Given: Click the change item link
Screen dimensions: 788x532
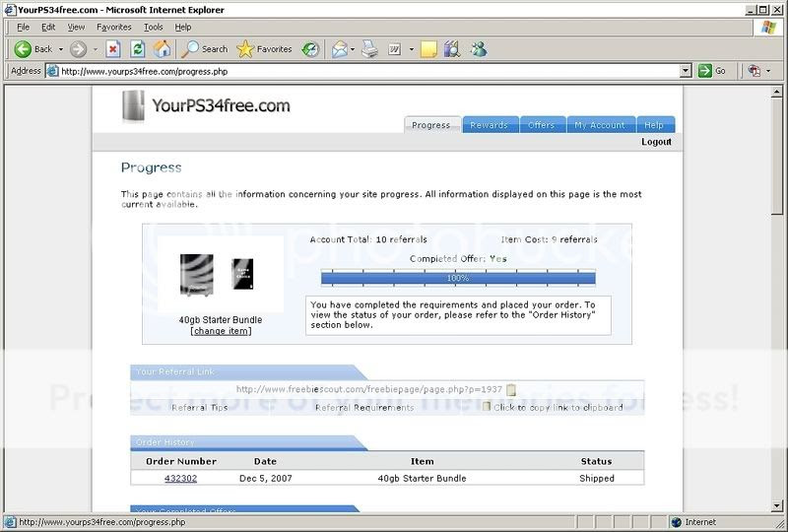Looking at the screenshot, I should (221, 331).
